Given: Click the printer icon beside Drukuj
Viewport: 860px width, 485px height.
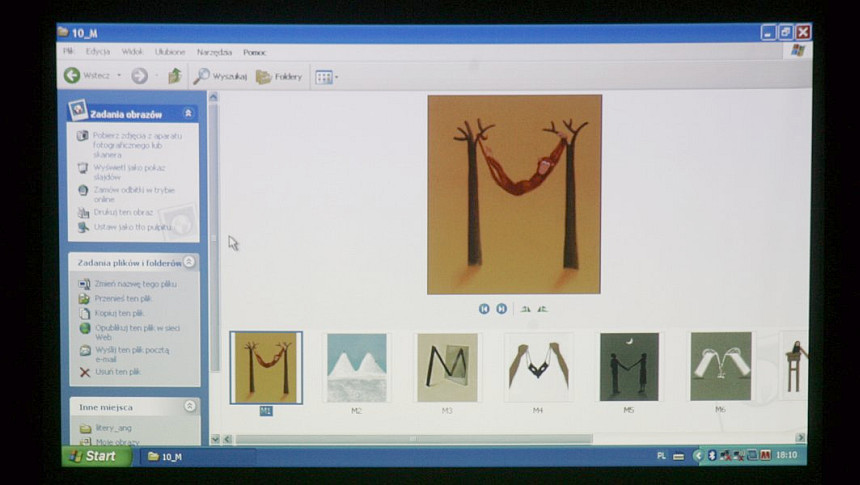Looking at the screenshot, I should [83, 212].
